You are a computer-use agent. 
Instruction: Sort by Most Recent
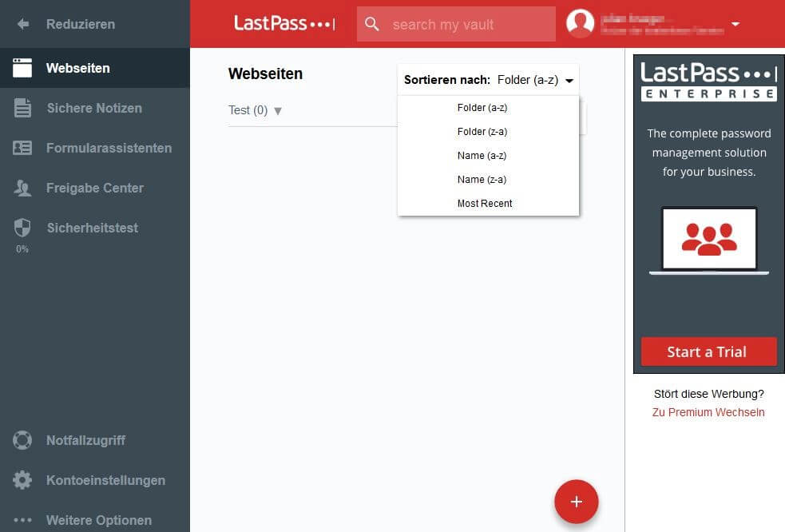[485, 204]
